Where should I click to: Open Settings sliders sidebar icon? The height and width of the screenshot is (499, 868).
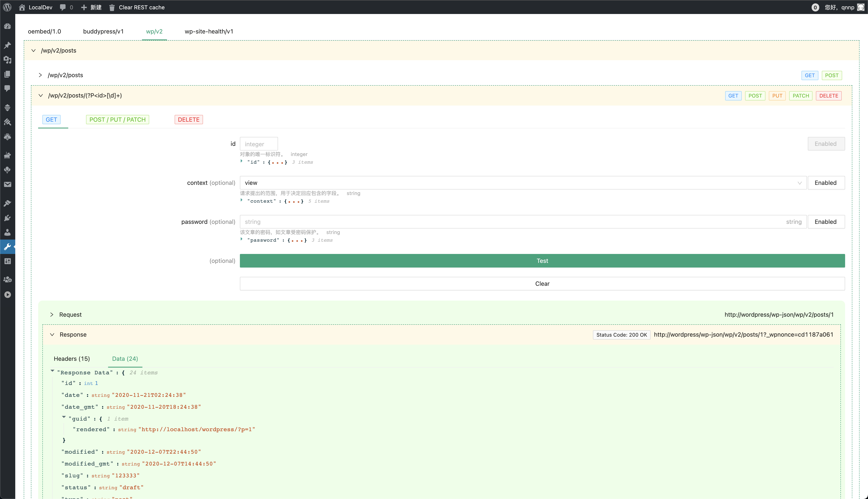pyautogui.click(x=7, y=261)
